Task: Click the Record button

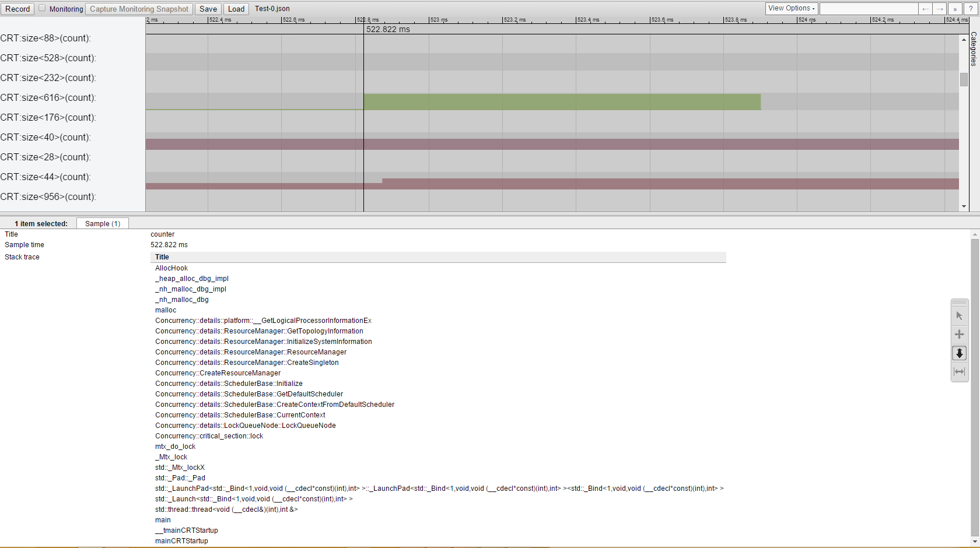Action: coord(17,9)
